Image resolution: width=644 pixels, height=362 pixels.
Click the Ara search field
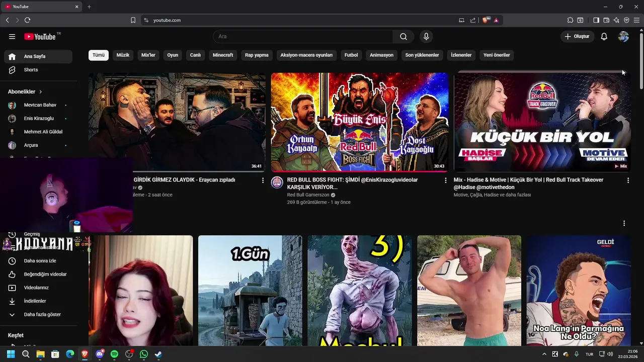click(x=303, y=37)
